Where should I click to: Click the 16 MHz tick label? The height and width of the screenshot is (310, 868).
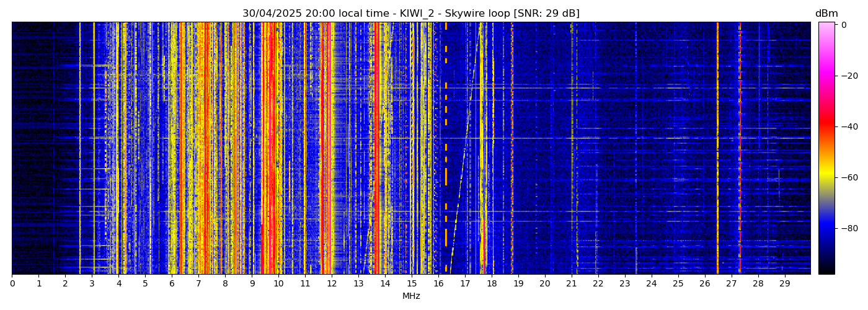438,284
